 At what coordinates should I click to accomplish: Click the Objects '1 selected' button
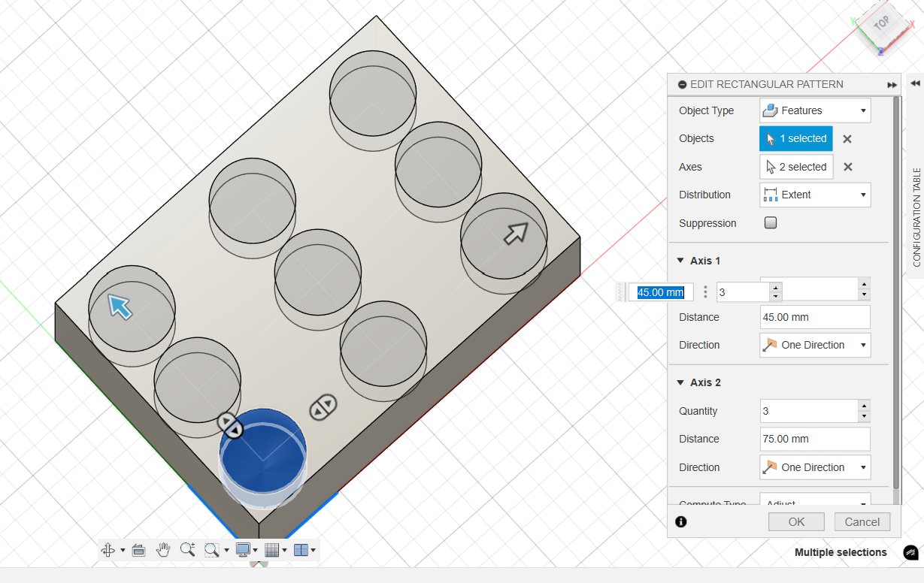coord(796,138)
